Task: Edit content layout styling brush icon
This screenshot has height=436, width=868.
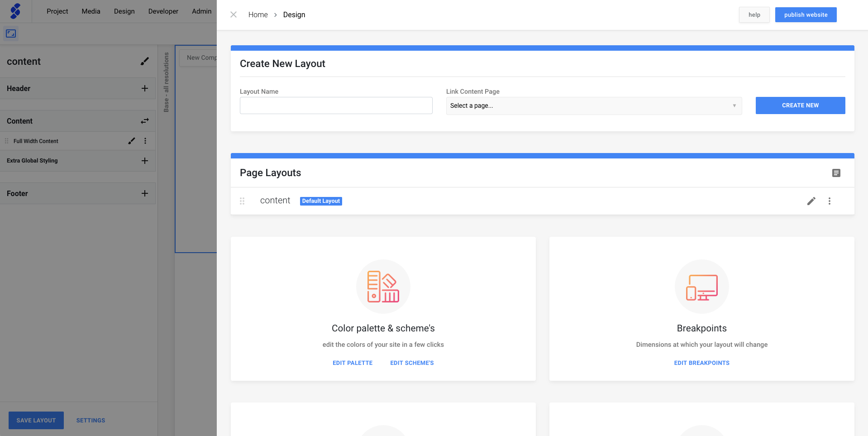Action: tap(145, 61)
